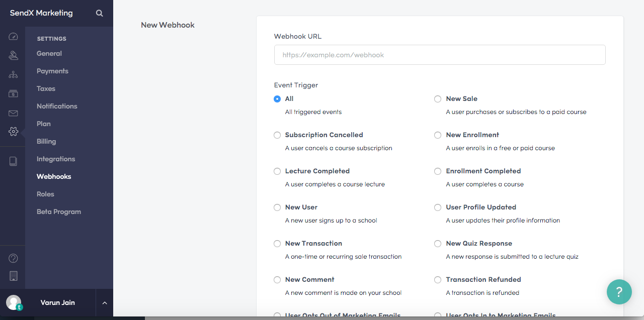Viewport: 644px width, 320px height.
Task: Open the Courses book icon
Action: pyautogui.click(x=13, y=161)
